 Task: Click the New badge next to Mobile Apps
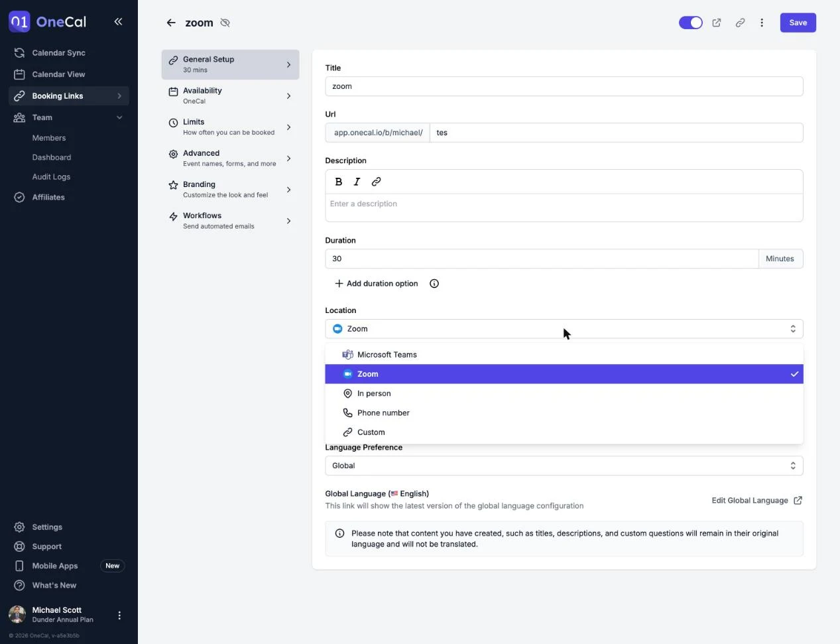tap(112, 566)
